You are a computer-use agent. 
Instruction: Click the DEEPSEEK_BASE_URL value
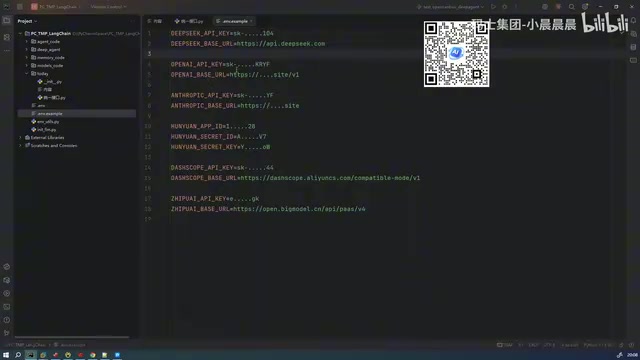[x=281, y=44]
